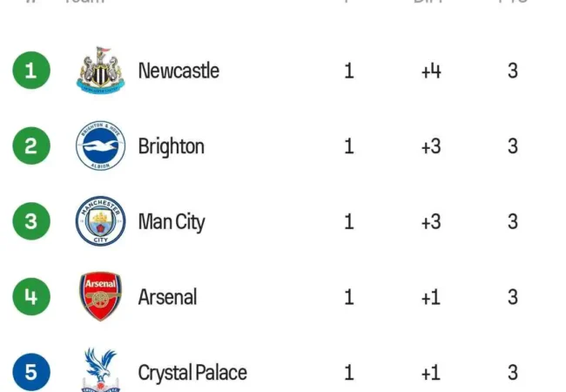Select the blue number 5 rank badge
566x392 pixels.
(x=31, y=373)
